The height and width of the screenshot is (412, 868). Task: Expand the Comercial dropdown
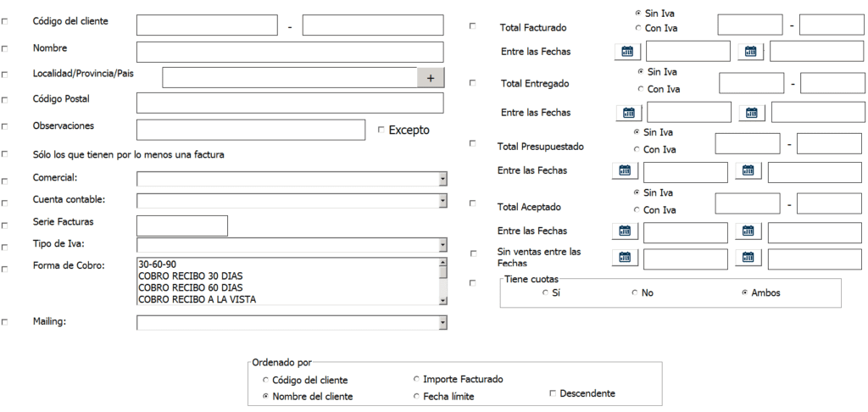click(x=442, y=179)
